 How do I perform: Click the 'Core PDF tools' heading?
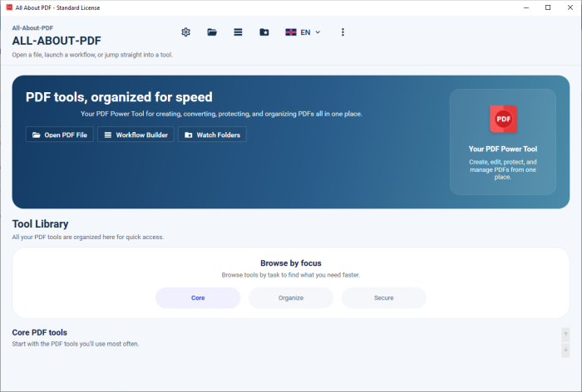(x=39, y=332)
